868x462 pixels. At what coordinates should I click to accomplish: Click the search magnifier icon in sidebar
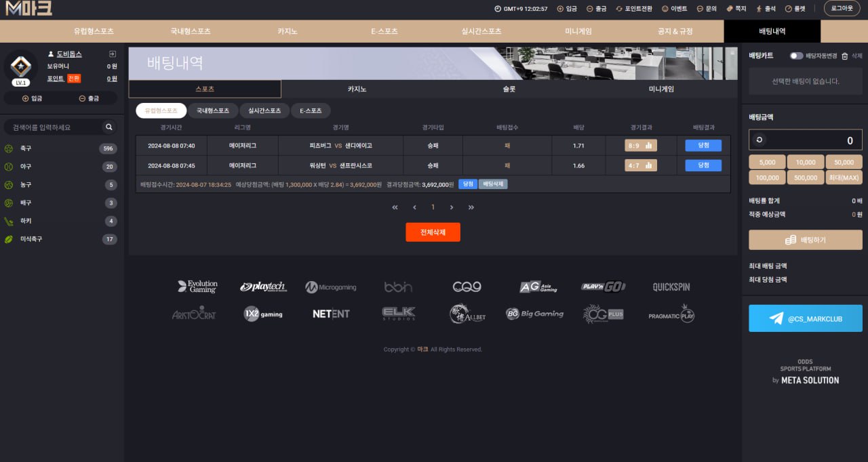(x=108, y=127)
